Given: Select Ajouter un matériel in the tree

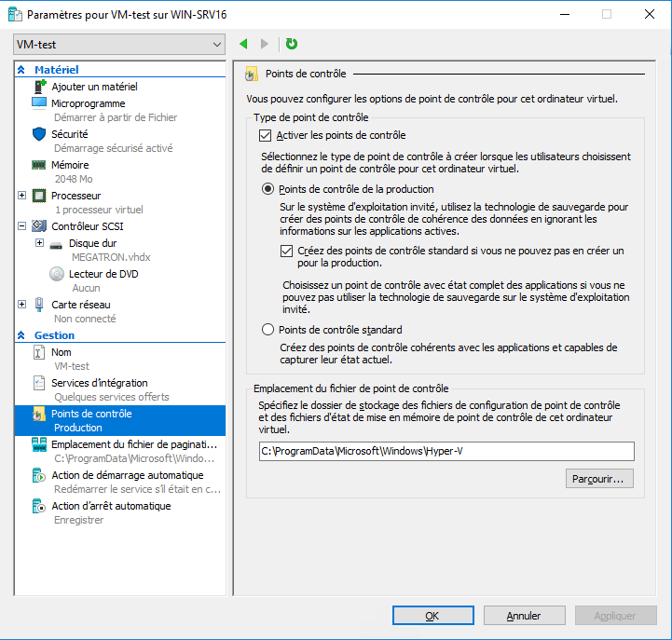Looking at the screenshot, I should tap(94, 87).
